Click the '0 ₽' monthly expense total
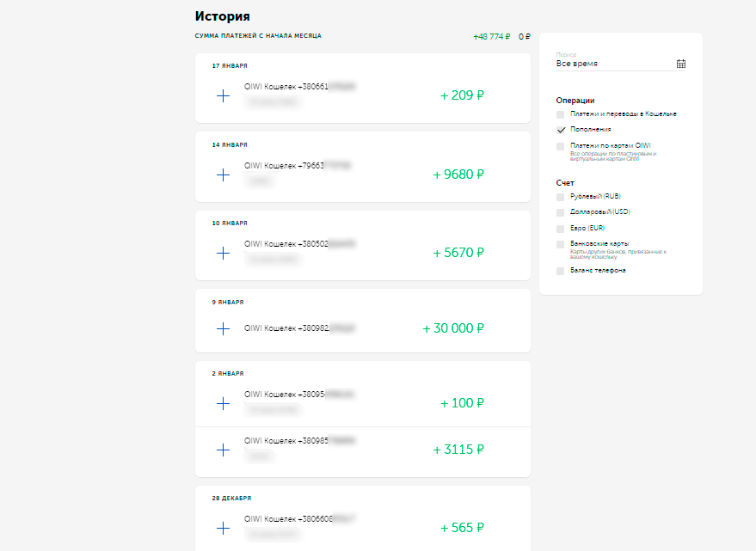756x551 pixels. click(525, 37)
